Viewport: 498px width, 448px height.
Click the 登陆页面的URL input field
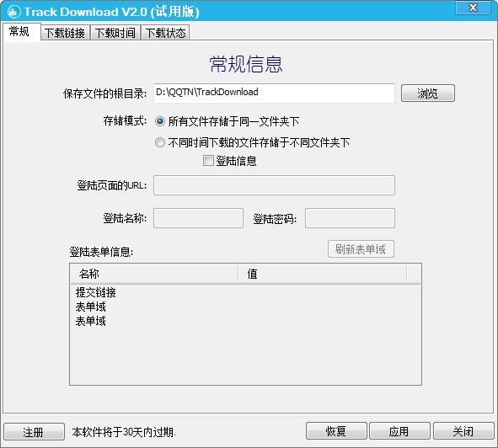point(274,185)
